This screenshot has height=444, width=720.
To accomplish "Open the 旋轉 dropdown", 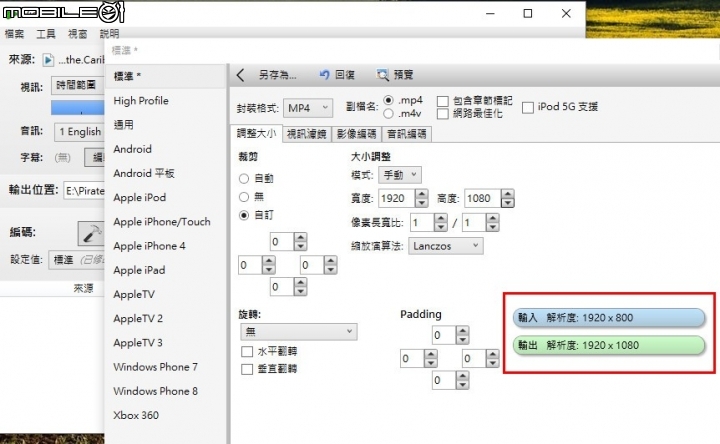I will click(298, 332).
